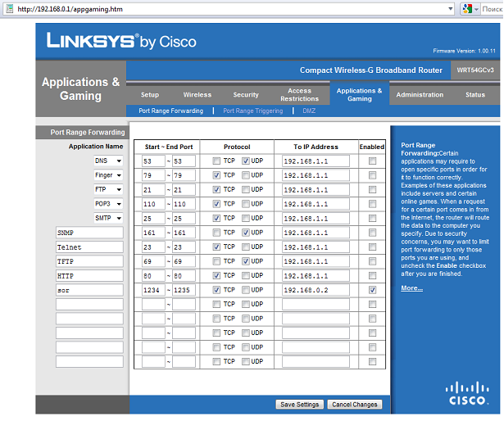Click the browser search box
Viewport: 504px width, 421px height.
pyautogui.click(x=492, y=9)
